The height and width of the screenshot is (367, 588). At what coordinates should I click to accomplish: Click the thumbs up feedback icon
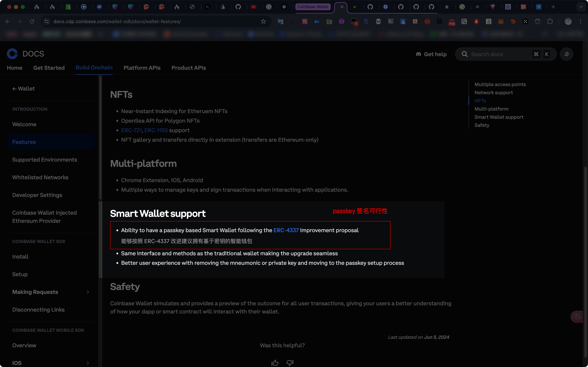[x=275, y=363]
